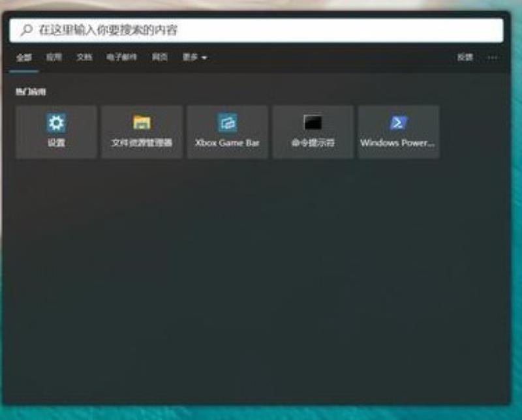Switch to the 应用 tab

pos(54,57)
